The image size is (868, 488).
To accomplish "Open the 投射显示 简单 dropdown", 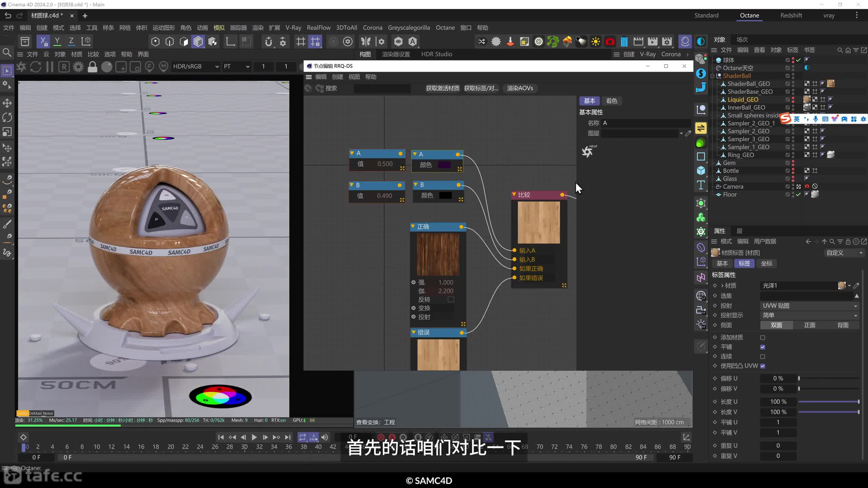I will click(x=810, y=315).
